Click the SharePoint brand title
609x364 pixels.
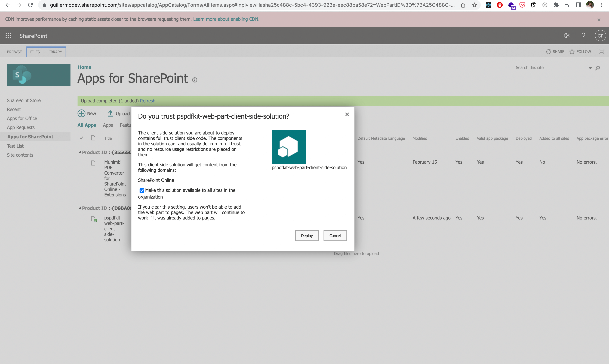click(33, 36)
